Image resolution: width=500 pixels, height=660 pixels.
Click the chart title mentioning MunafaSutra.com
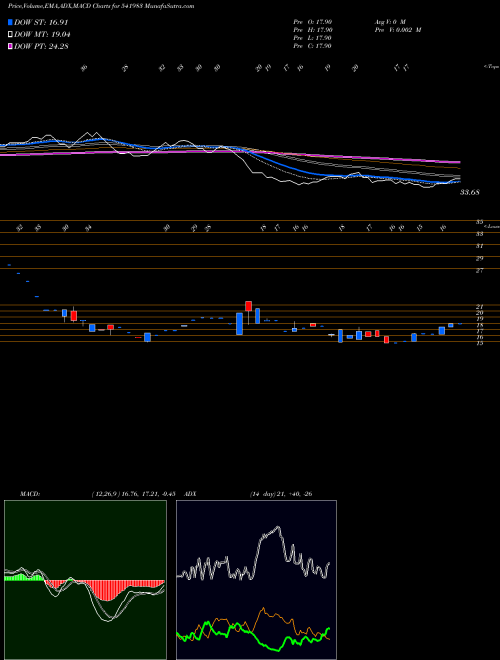tap(101, 6)
